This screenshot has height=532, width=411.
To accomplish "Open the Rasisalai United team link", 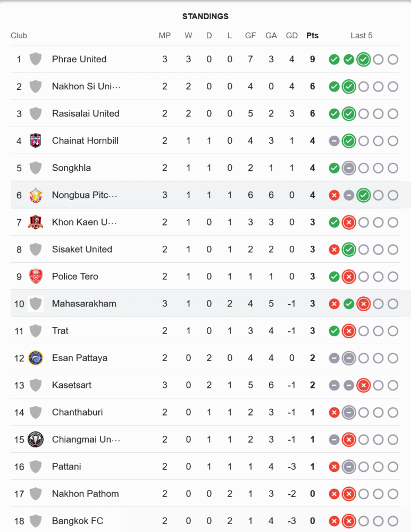I will click(86, 113).
